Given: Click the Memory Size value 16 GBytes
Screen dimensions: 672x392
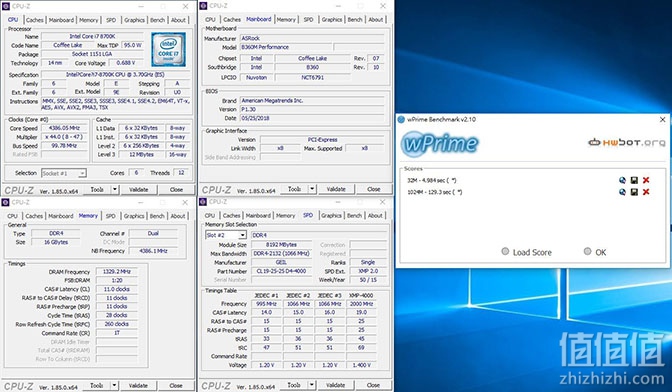Looking at the screenshot, I should coord(56,242).
